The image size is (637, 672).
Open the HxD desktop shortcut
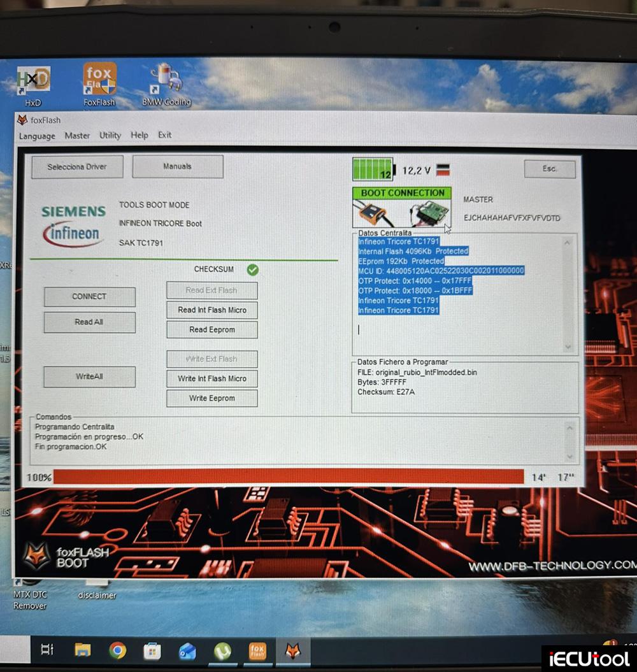coord(33,81)
